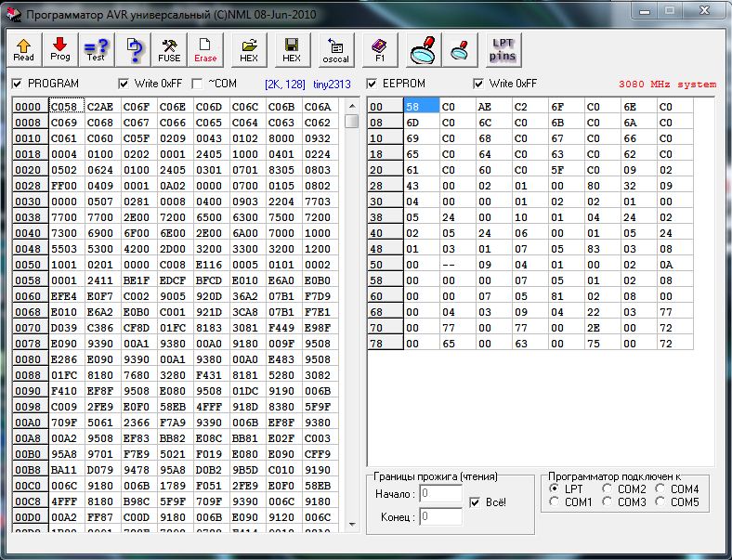Click the Erase chip button
This screenshot has height=560, width=732.
(x=205, y=49)
